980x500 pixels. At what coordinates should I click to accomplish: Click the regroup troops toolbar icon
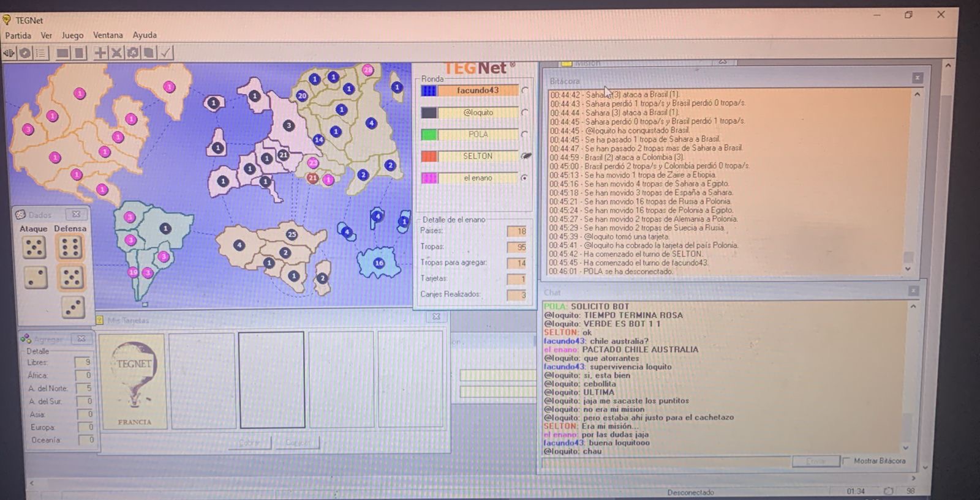pyautogui.click(x=132, y=53)
